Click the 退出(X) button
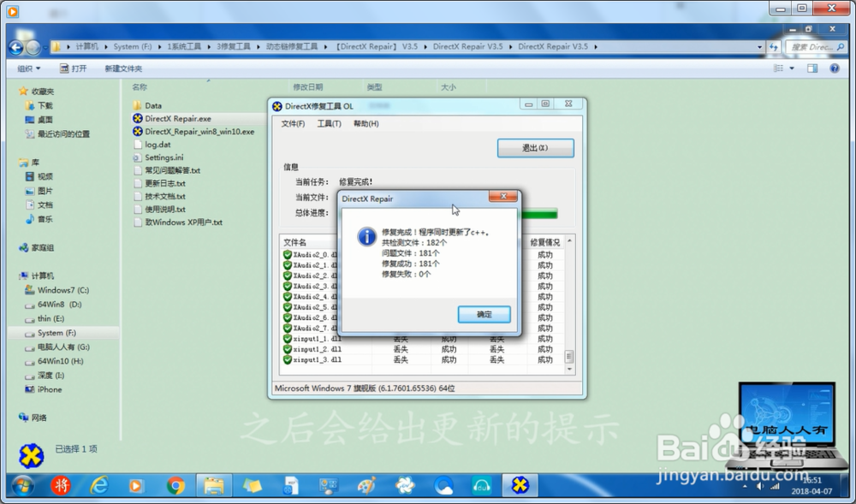This screenshot has height=504, width=856. tap(535, 148)
